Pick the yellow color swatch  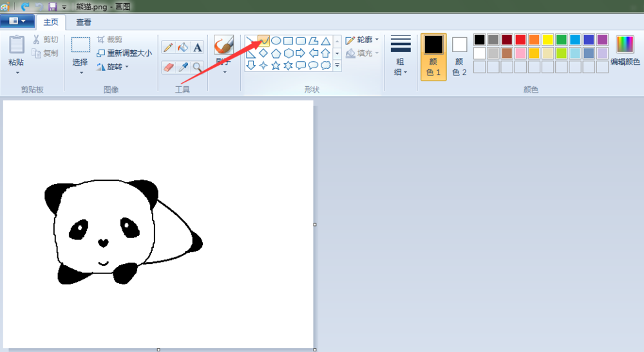(x=547, y=39)
